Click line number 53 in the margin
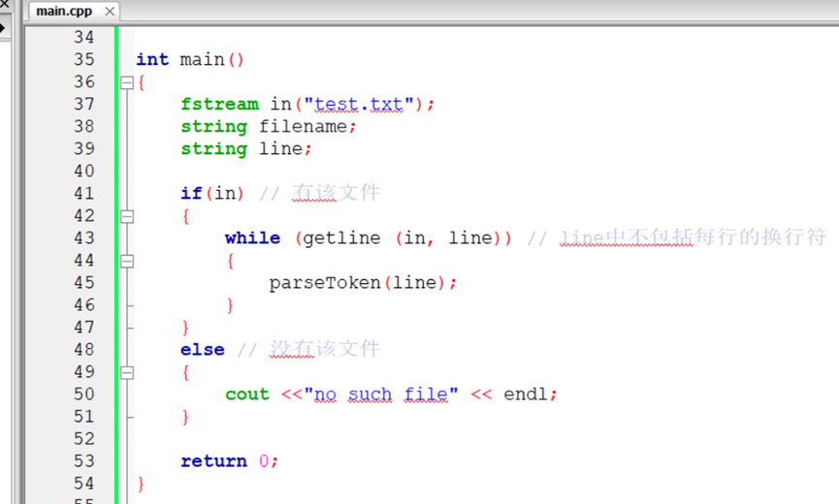839x504 pixels. click(84, 460)
